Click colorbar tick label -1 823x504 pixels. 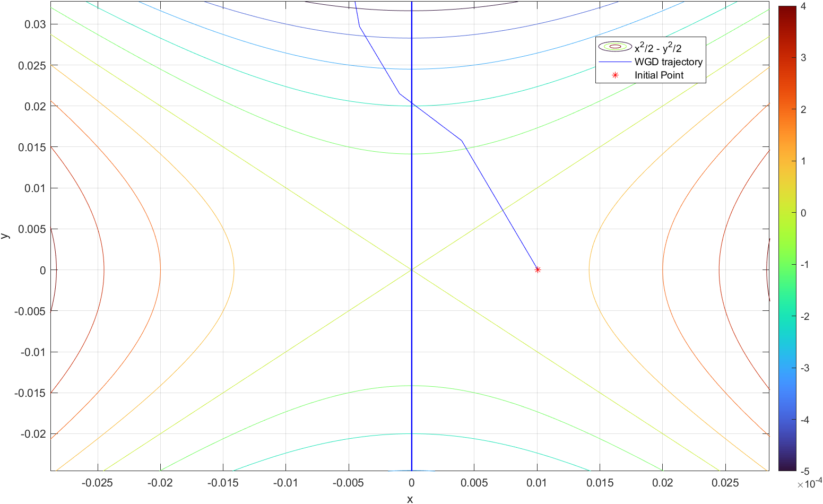(805, 265)
